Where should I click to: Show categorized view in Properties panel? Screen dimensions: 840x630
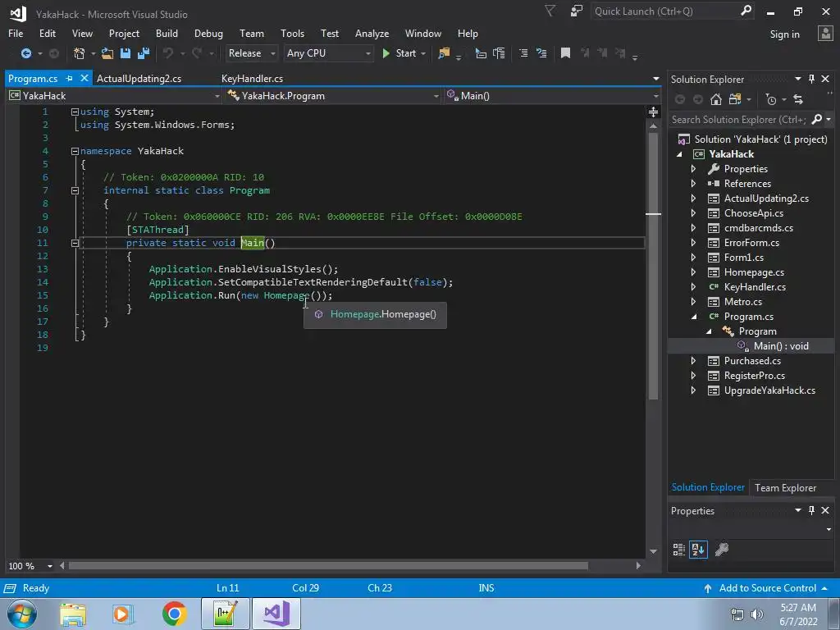coord(678,549)
